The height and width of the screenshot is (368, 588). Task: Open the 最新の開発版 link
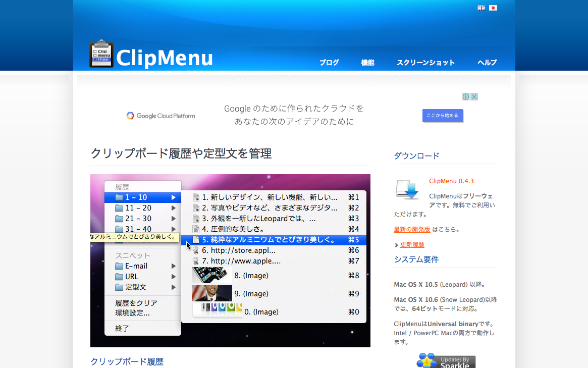click(412, 230)
